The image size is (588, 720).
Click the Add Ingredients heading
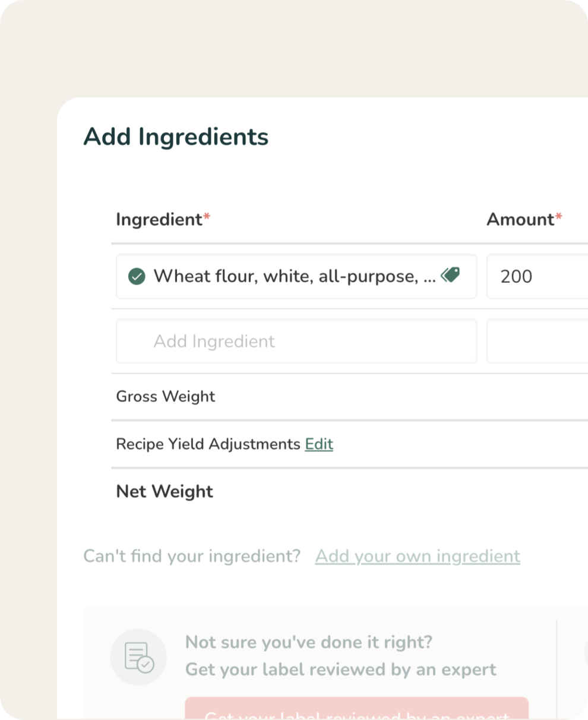point(176,137)
